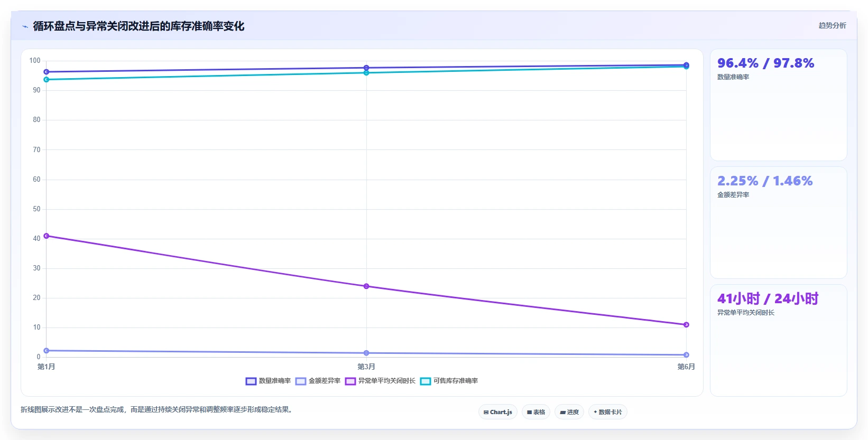Click the 96.4% / 97.8% card value

pos(765,63)
